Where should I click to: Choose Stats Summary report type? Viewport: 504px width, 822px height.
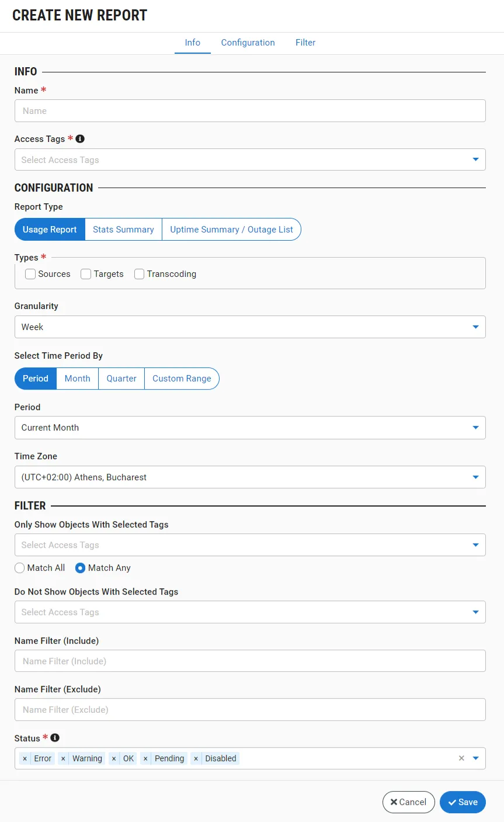(x=123, y=230)
